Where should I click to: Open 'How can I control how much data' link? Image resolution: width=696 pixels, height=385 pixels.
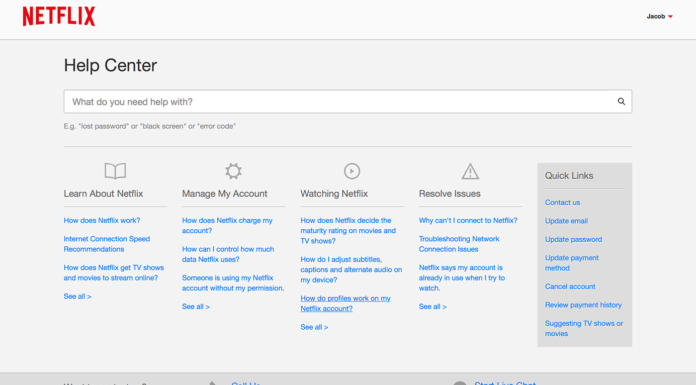click(228, 254)
